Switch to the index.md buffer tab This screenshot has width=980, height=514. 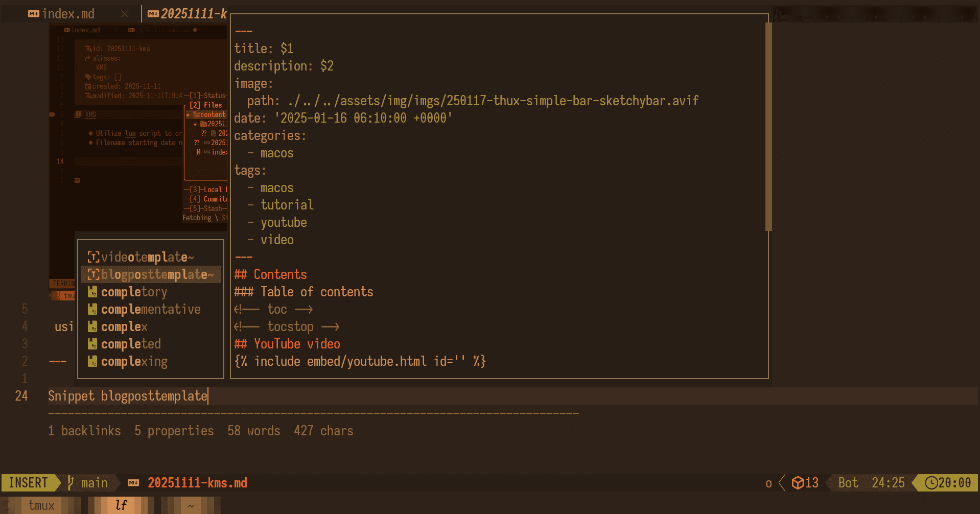click(x=68, y=14)
